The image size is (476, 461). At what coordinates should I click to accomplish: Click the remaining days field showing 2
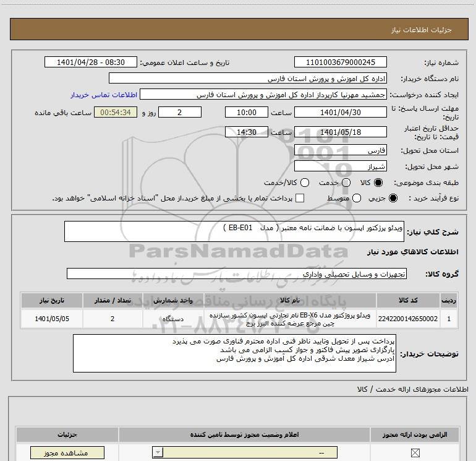click(180, 112)
